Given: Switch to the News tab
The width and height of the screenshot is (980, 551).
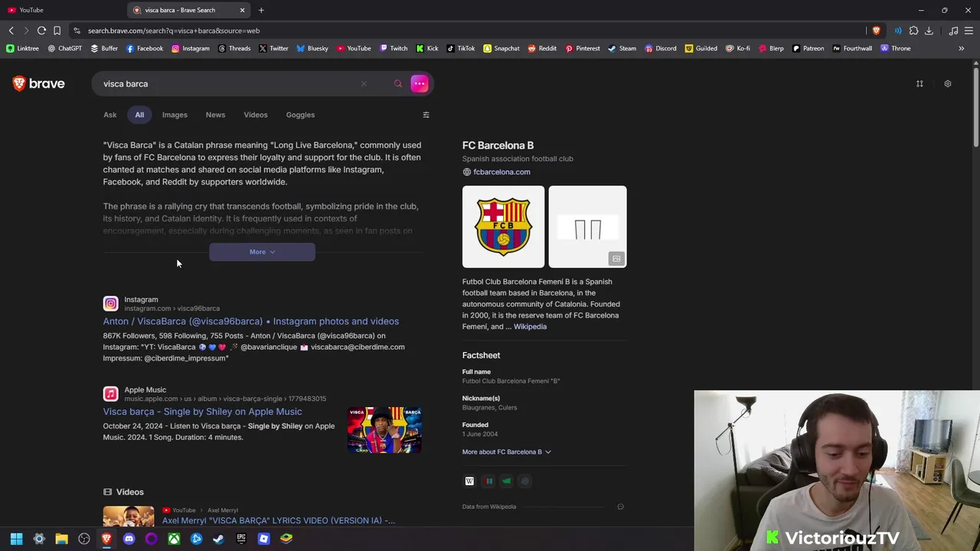Looking at the screenshot, I should (215, 115).
